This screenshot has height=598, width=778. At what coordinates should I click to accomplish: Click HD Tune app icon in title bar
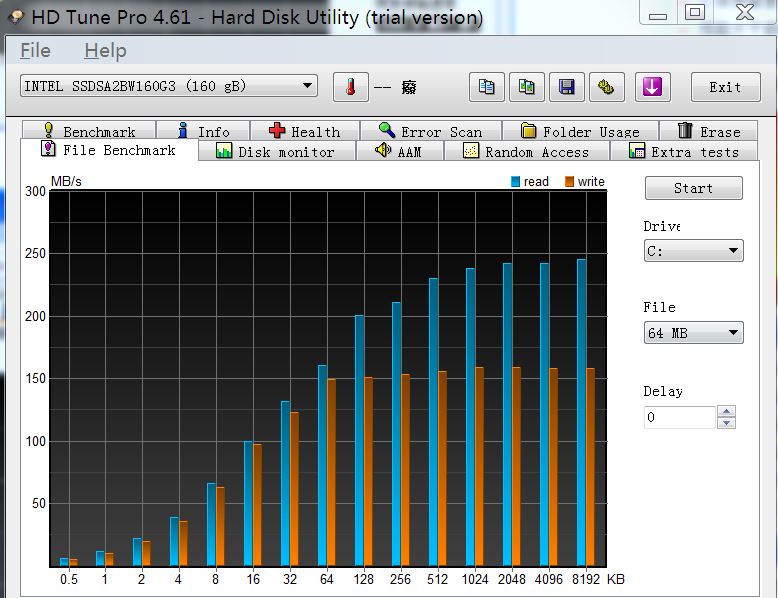coord(16,17)
